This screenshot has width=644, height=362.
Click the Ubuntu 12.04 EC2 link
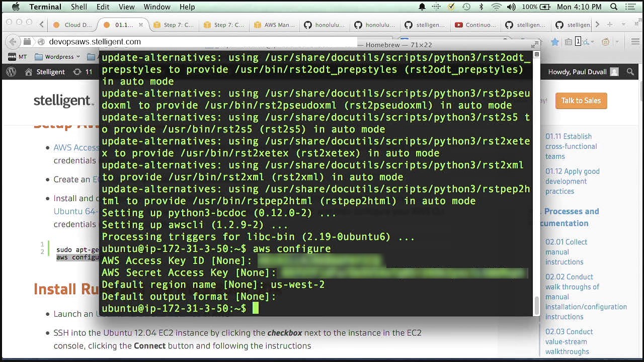pyautogui.click(x=136, y=333)
